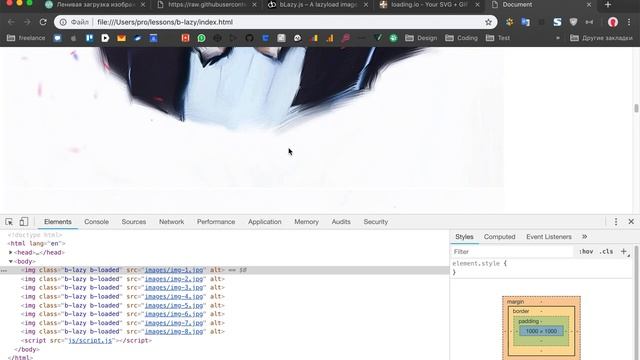Open the freelance bookmarks folder

tap(26, 38)
